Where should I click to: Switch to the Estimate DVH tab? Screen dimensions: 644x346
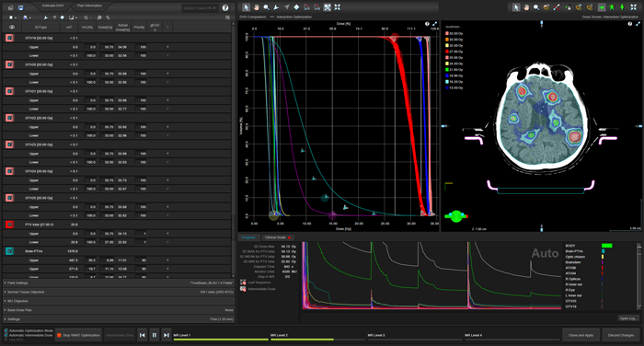(52, 6)
